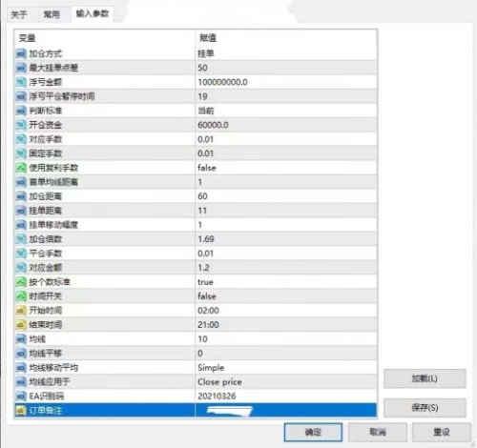Click the 加载(L) button
The image size is (477, 448).
click(x=425, y=378)
